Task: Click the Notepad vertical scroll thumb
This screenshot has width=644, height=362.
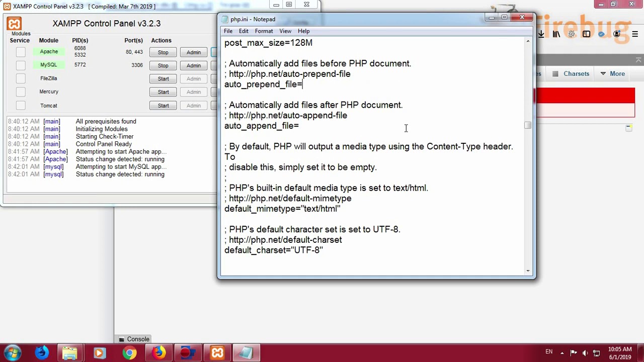Action: pos(528,125)
